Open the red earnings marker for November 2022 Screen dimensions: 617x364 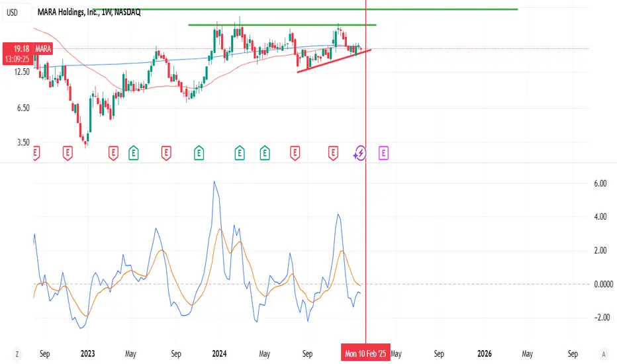tap(68, 153)
